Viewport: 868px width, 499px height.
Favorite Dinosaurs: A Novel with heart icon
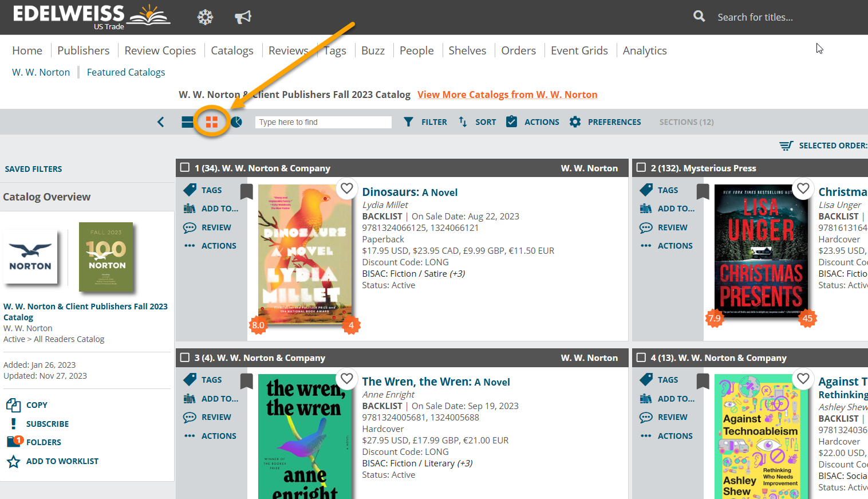[347, 188]
